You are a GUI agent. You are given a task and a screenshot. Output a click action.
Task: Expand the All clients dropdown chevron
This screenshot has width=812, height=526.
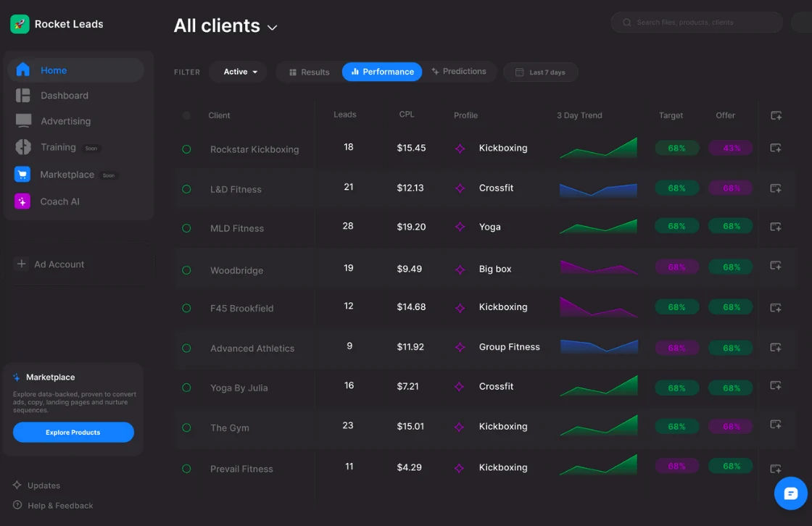coord(273,28)
